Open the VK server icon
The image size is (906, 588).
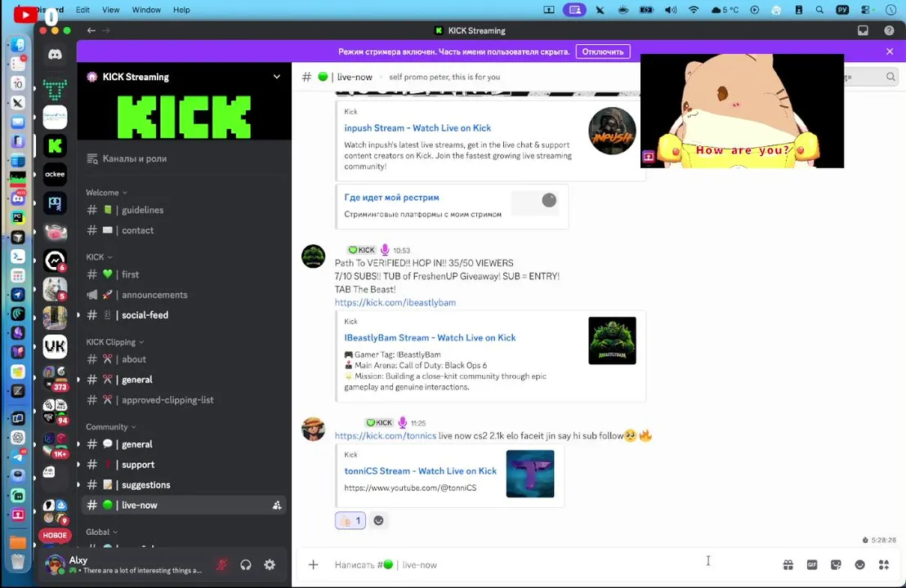click(x=55, y=346)
